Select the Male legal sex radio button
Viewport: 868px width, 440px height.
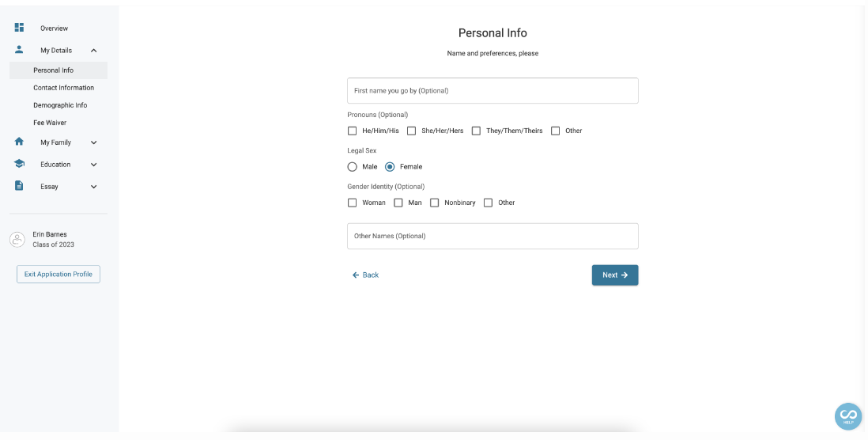point(352,167)
